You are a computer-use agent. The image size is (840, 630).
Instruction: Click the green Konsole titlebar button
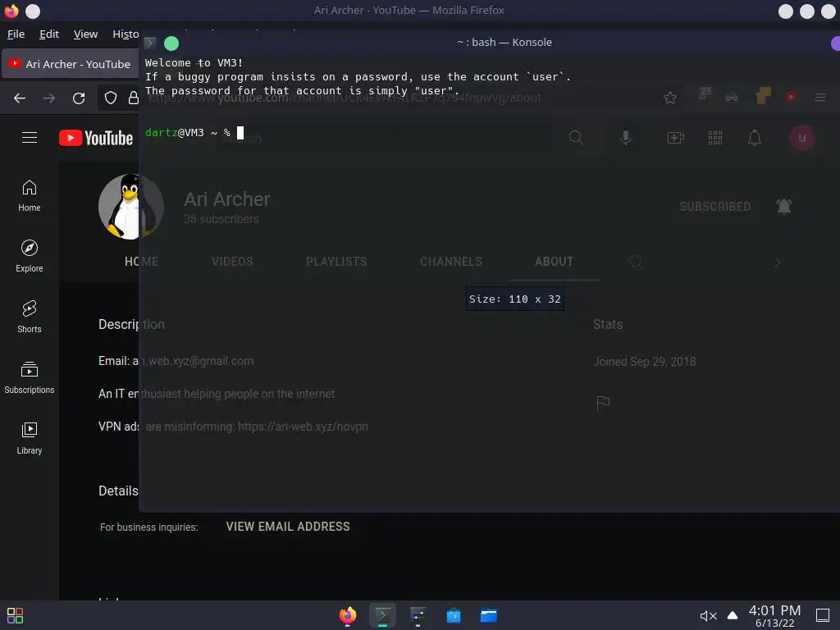pyautogui.click(x=171, y=43)
